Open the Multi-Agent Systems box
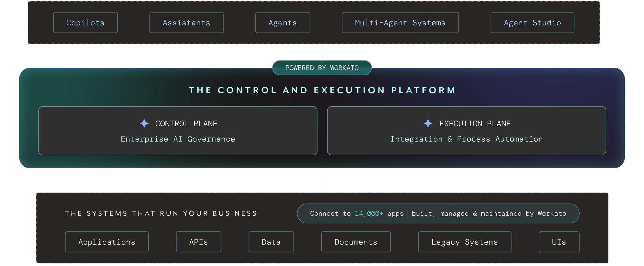644x266 pixels. click(x=400, y=23)
